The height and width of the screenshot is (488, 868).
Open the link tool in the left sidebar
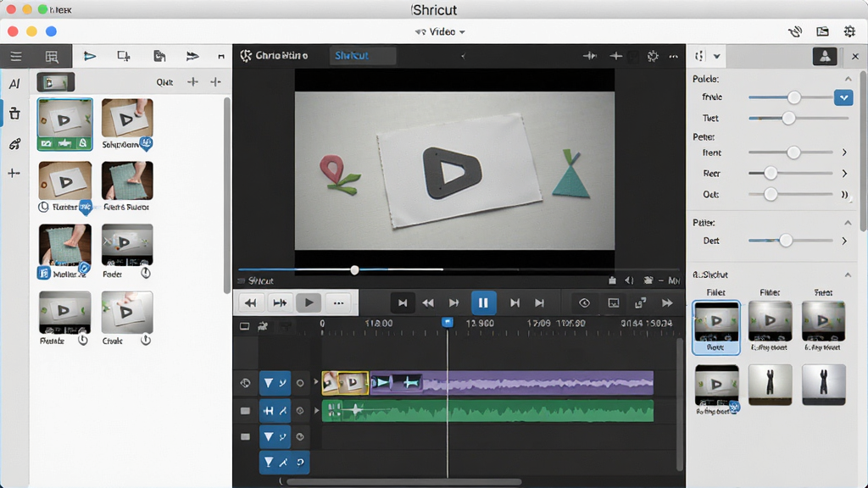click(14, 144)
